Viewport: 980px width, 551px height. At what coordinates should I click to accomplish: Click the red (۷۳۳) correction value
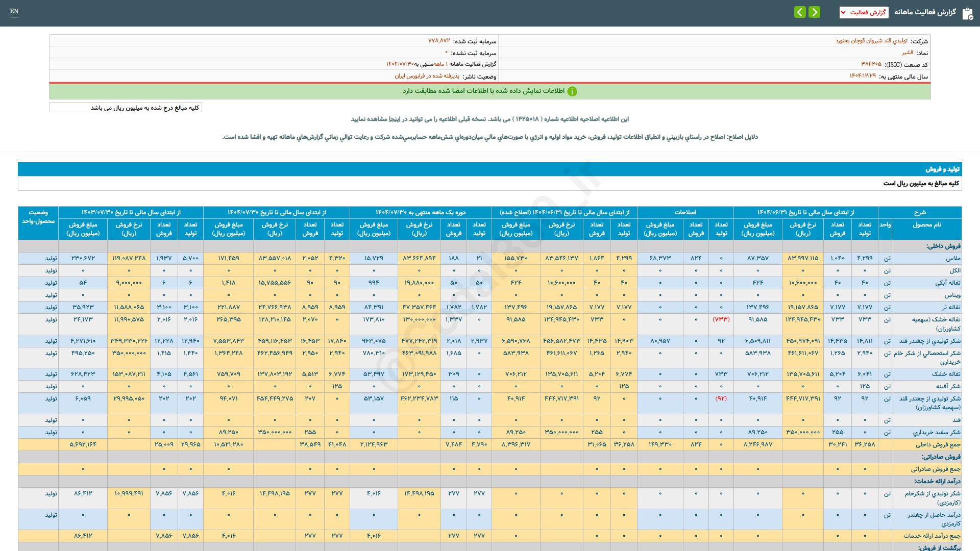tap(721, 319)
